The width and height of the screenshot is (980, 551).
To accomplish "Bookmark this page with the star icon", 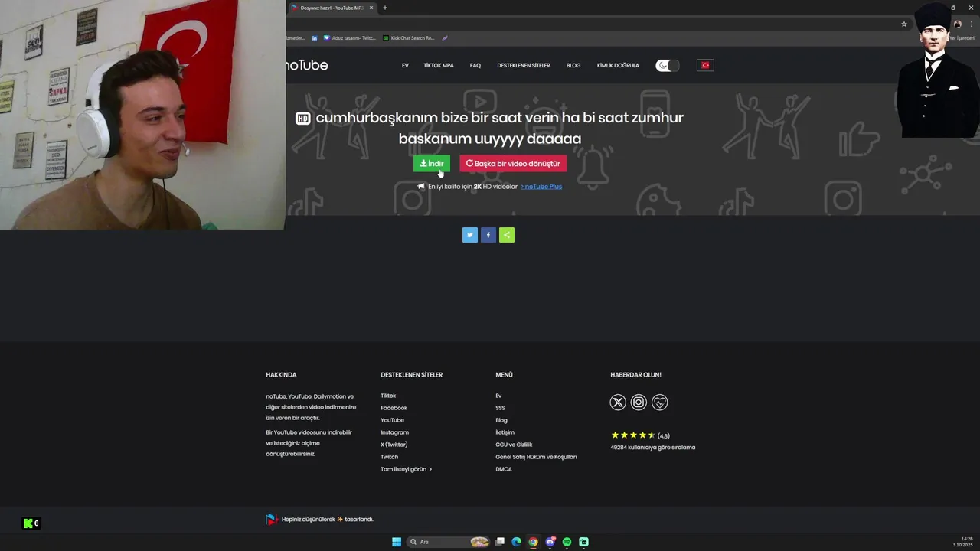I will tap(904, 24).
